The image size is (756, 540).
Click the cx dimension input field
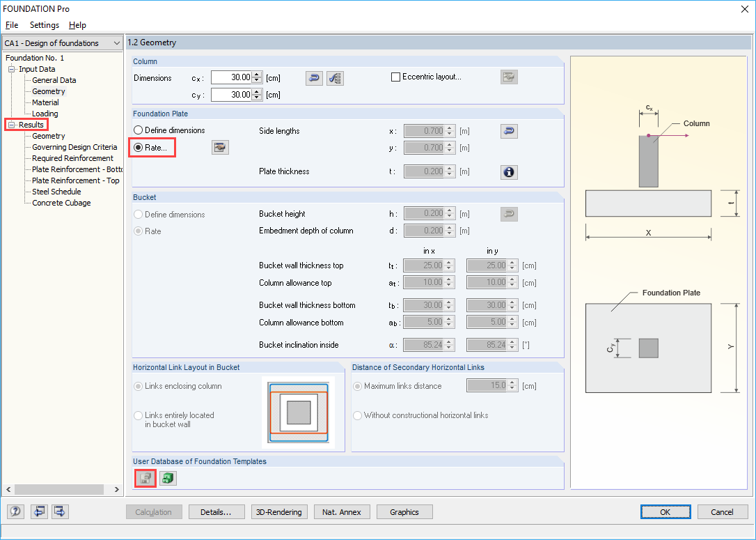(232, 78)
